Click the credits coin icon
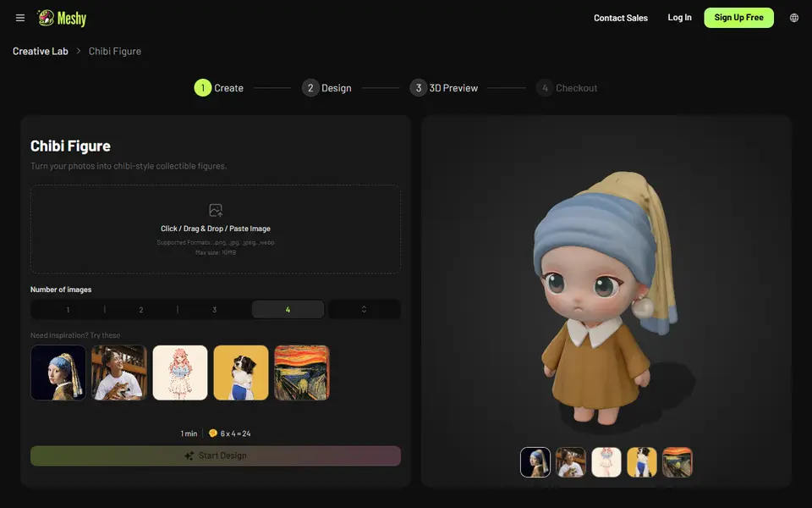Image resolution: width=812 pixels, height=508 pixels. click(212, 433)
